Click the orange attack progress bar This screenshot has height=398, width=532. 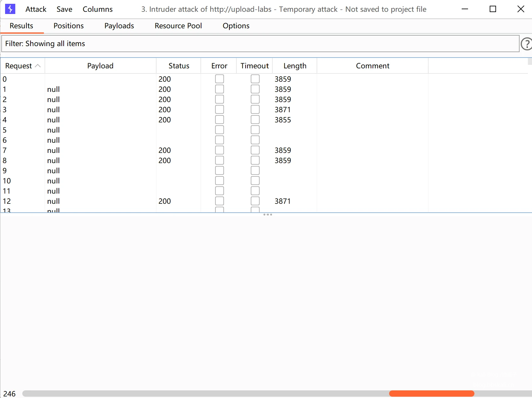pos(431,394)
